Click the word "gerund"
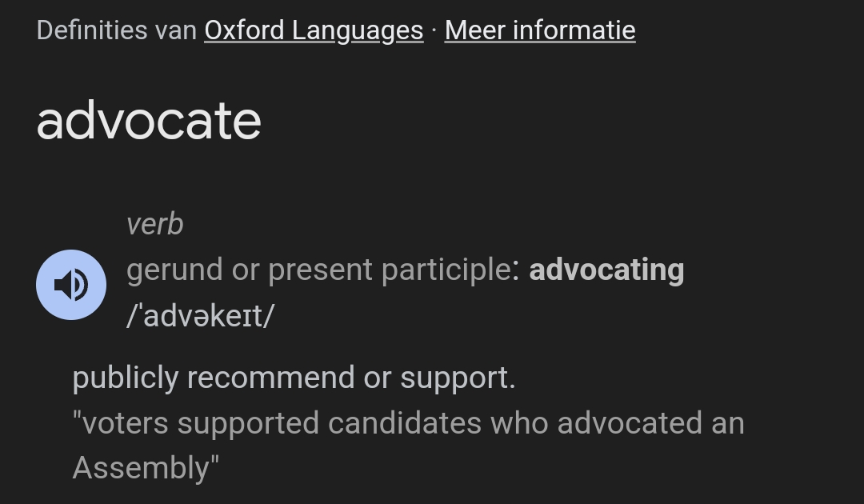This screenshot has height=504, width=864. [174, 270]
